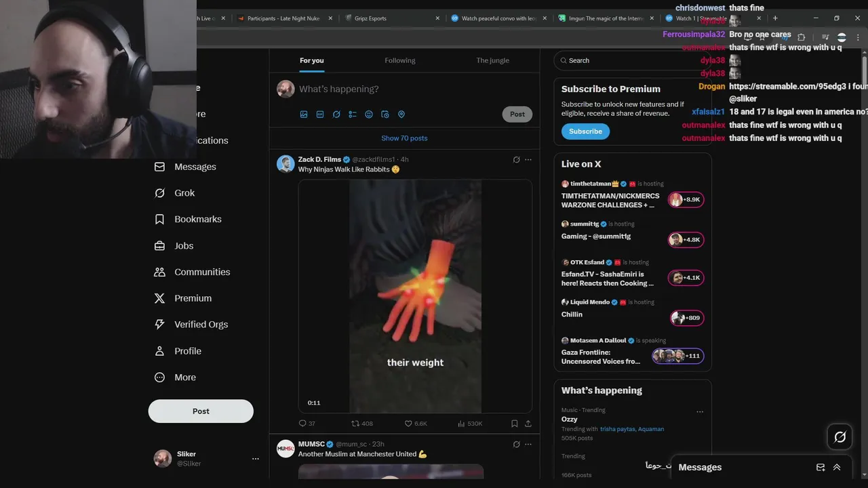Screen dimensions: 868x488
Task: Click Subscribe to Premium button
Action: point(585,131)
